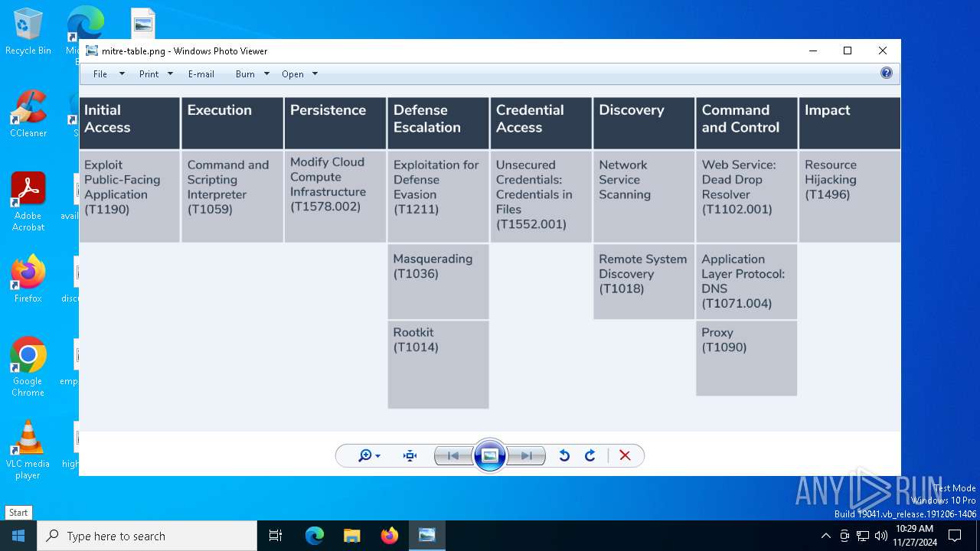Rotate image counterclockwise
Image resolution: width=980 pixels, height=551 pixels.
click(564, 456)
